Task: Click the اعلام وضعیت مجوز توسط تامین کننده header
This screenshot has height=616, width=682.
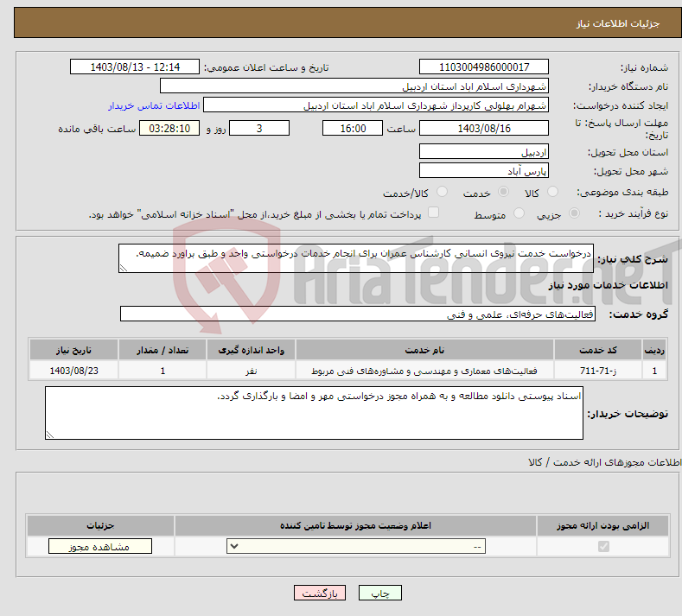Action: (355, 525)
